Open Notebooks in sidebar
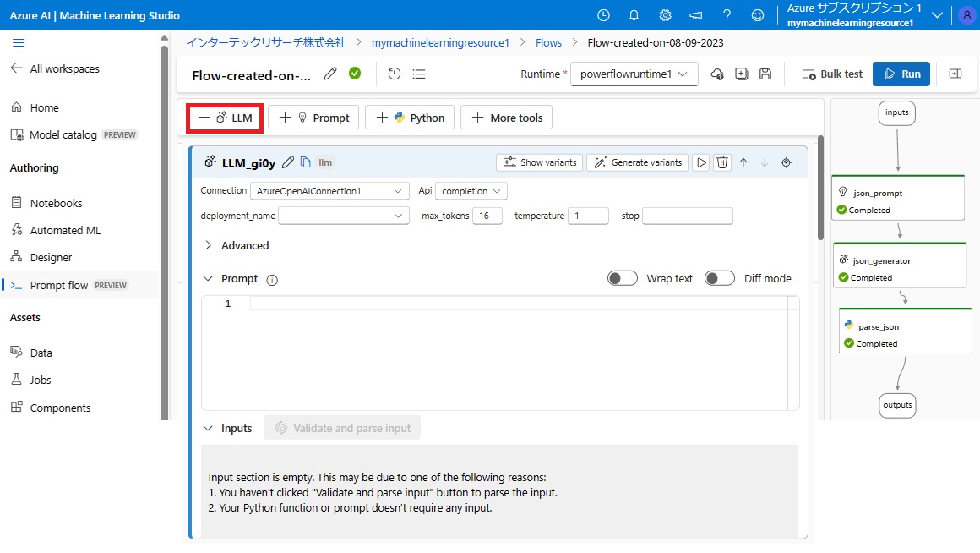Viewport: 980px width, 553px height. pyautogui.click(x=56, y=203)
